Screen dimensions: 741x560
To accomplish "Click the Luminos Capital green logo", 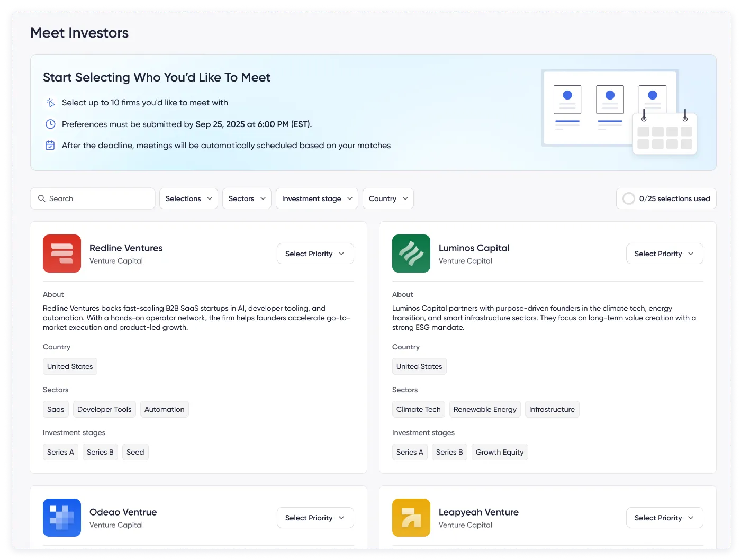I will tap(411, 254).
